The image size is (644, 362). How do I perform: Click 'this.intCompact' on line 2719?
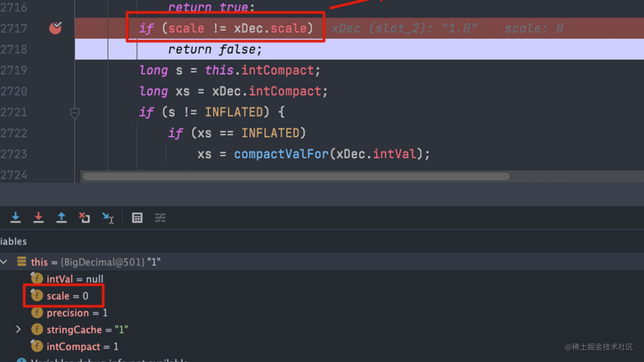[259, 70]
